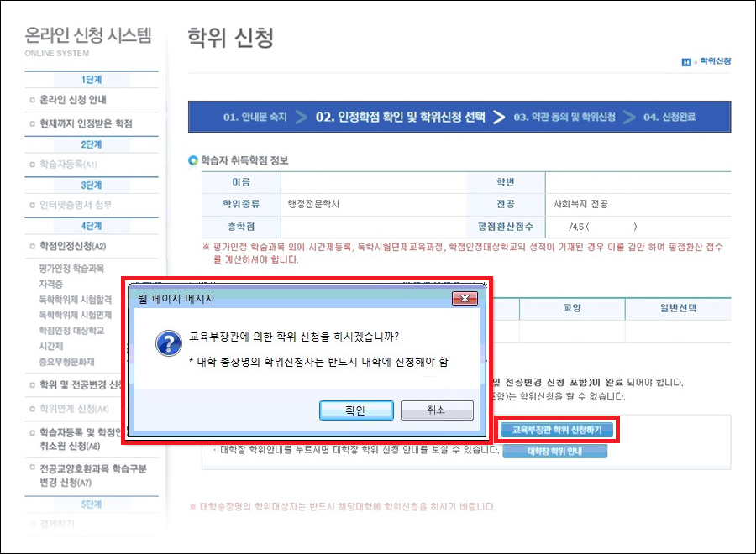Click the bullet icon beside 학습자 취득학점 정보
Image resolution: width=756 pixels, height=554 pixels.
click(193, 160)
